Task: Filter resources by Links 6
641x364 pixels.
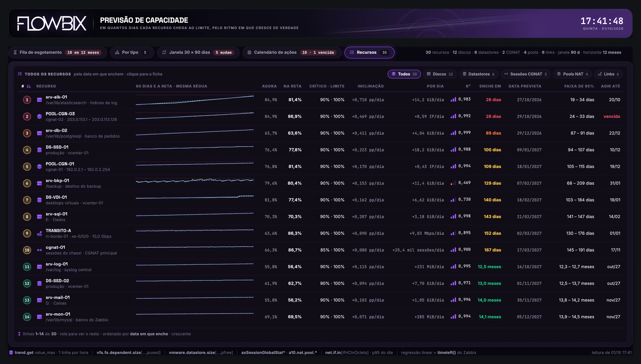Action: (608, 74)
